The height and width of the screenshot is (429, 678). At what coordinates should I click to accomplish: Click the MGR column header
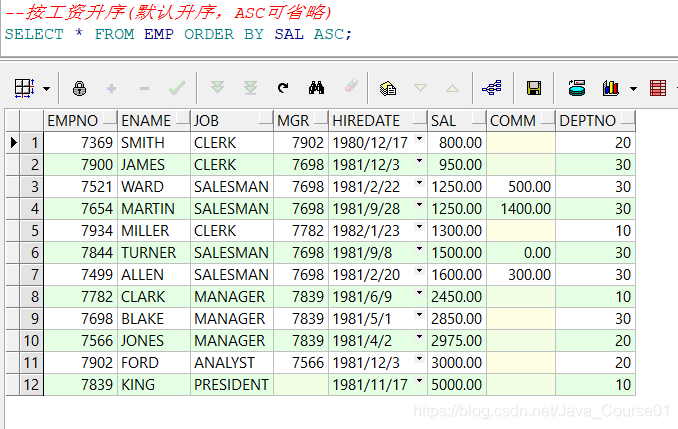[x=301, y=121]
